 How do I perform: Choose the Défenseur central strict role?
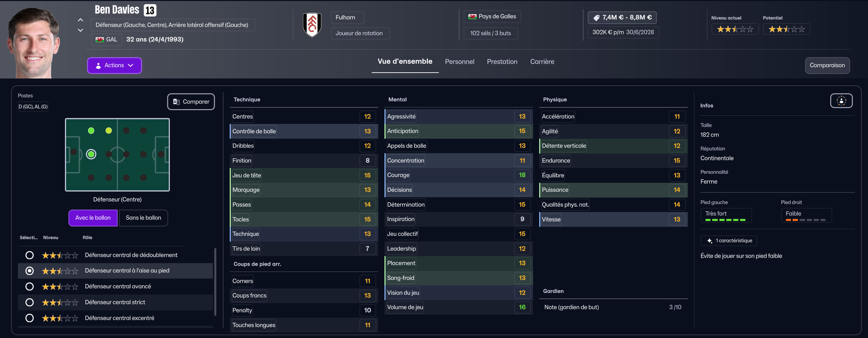tap(30, 302)
